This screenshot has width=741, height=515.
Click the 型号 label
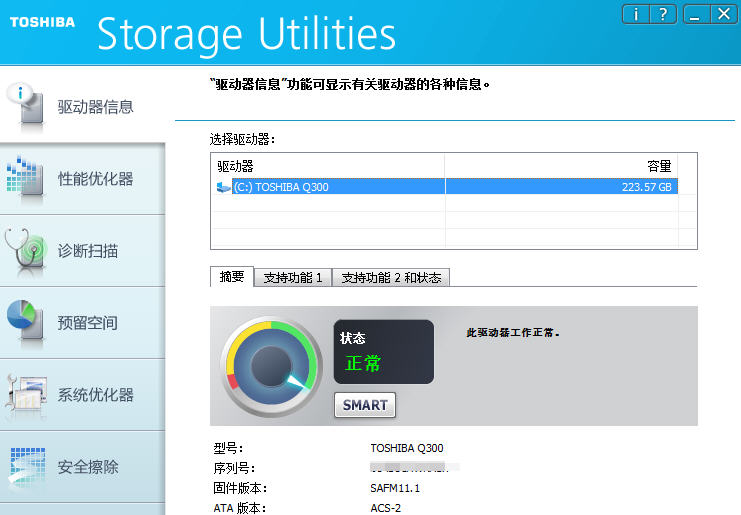click(x=228, y=448)
